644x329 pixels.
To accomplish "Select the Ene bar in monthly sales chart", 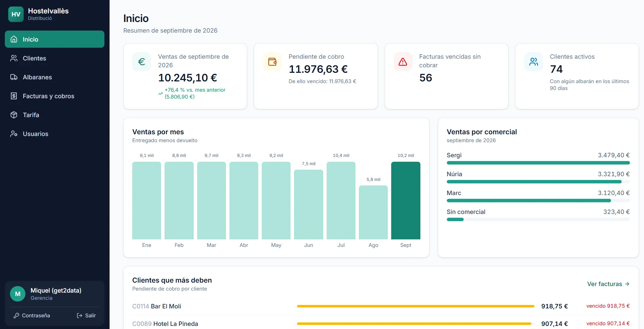I will pos(147,201).
